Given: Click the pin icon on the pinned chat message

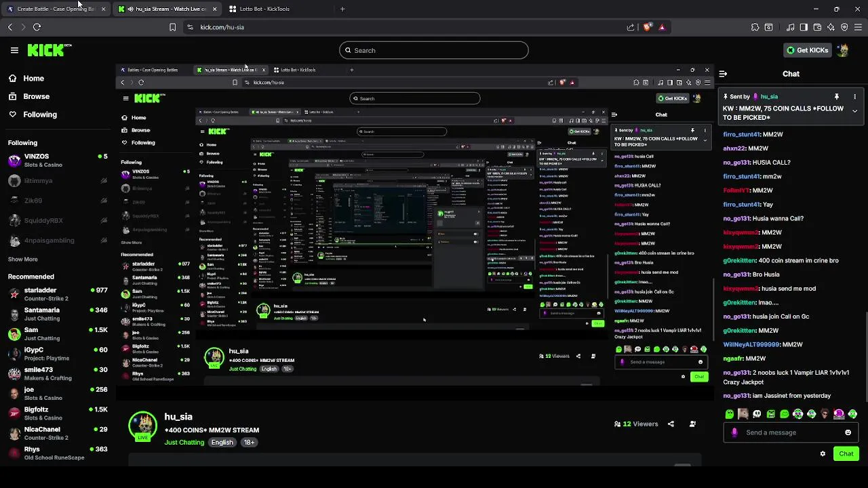Looking at the screenshot, I should click(x=837, y=97).
